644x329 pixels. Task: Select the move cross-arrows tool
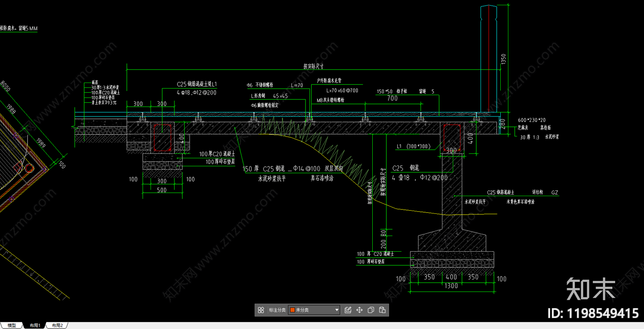tap(359, 310)
